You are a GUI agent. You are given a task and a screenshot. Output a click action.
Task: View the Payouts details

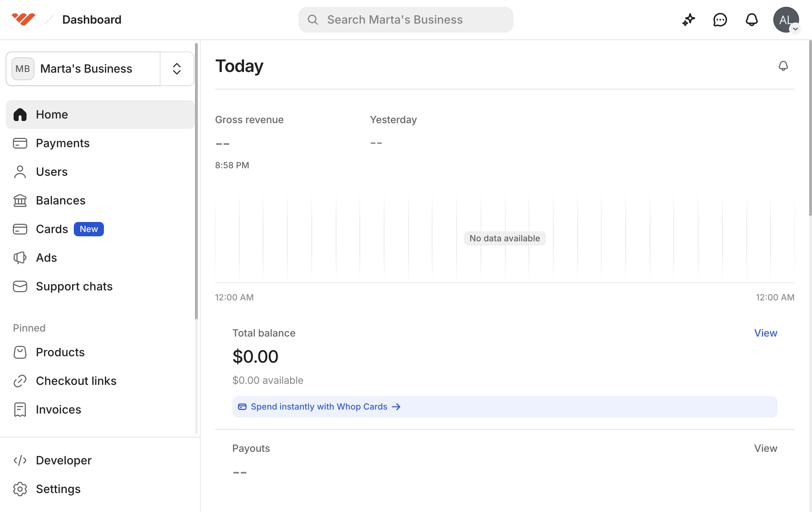click(765, 448)
